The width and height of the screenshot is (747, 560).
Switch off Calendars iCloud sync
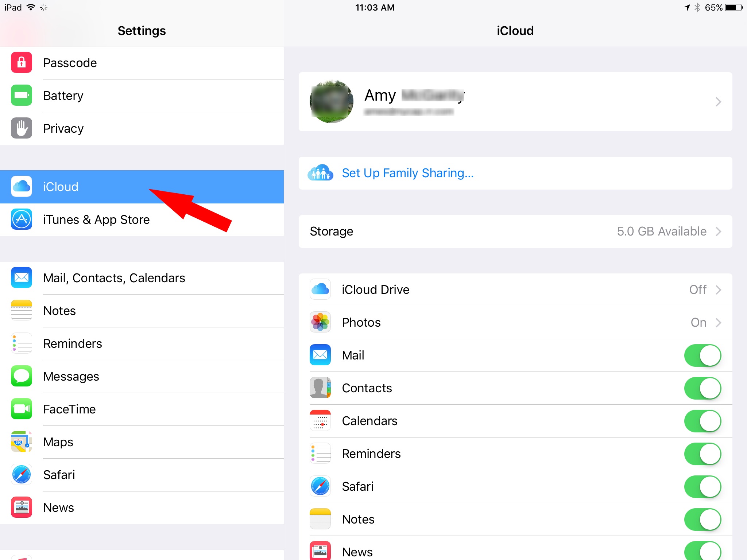point(702,421)
